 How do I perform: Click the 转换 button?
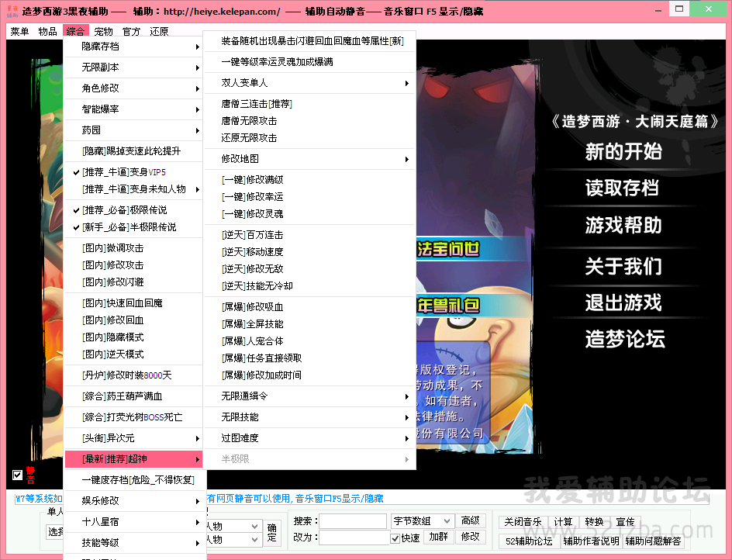[594, 522]
